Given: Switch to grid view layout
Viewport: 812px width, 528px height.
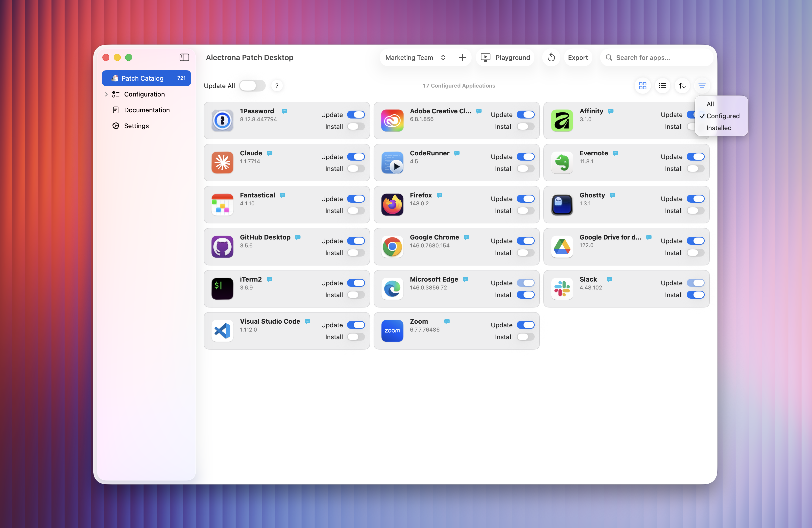Looking at the screenshot, I should (643, 86).
